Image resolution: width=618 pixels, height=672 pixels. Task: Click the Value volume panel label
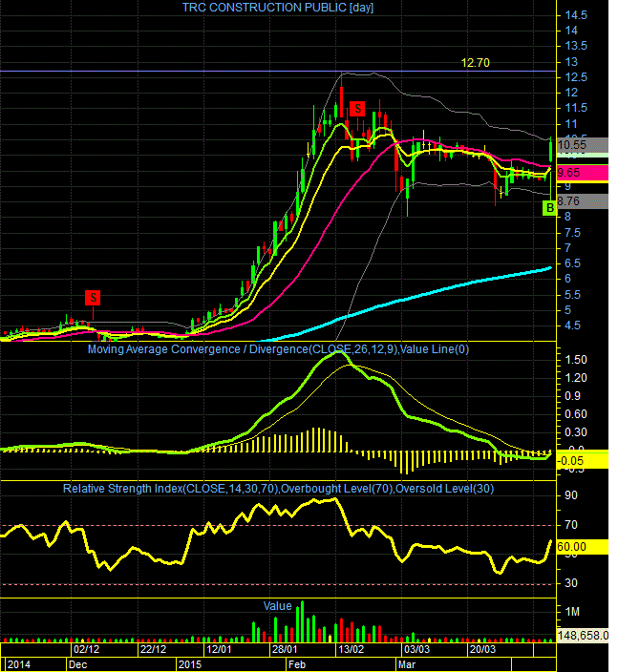tap(277, 606)
